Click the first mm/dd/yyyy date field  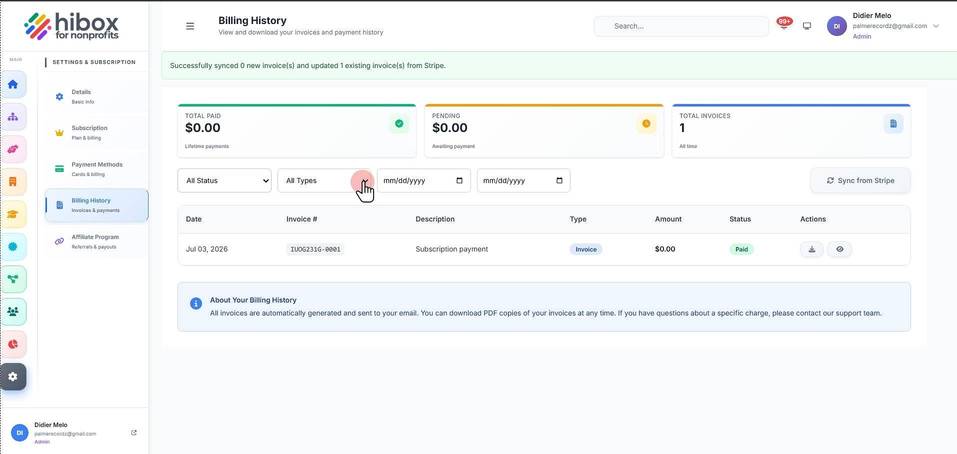coord(424,181)
